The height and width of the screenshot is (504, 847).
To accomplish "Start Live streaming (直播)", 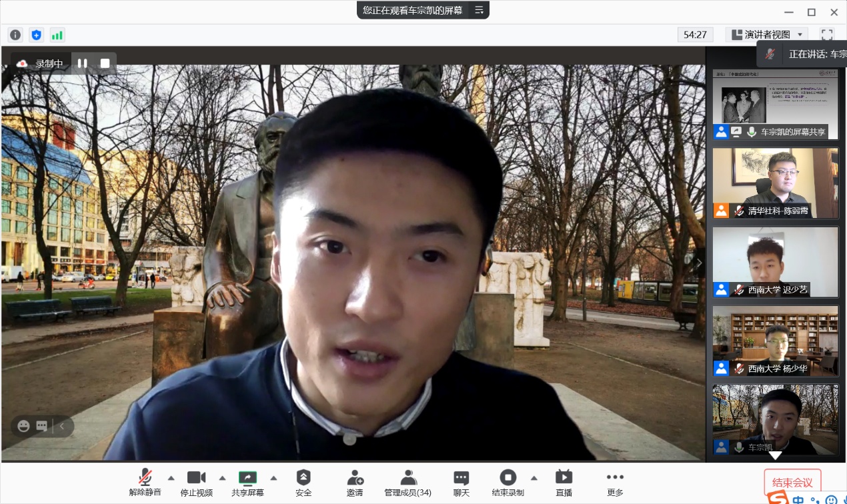I will tap(564, 483).
